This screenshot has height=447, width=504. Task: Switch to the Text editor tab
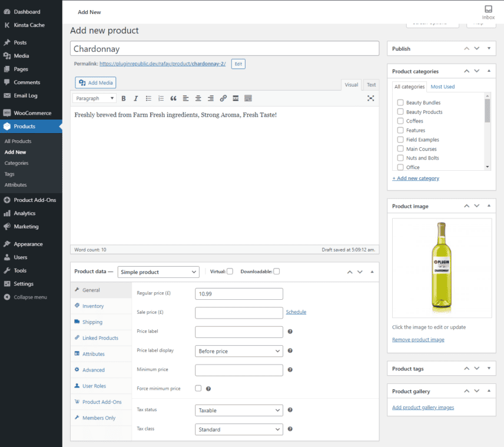pos(371,84)
